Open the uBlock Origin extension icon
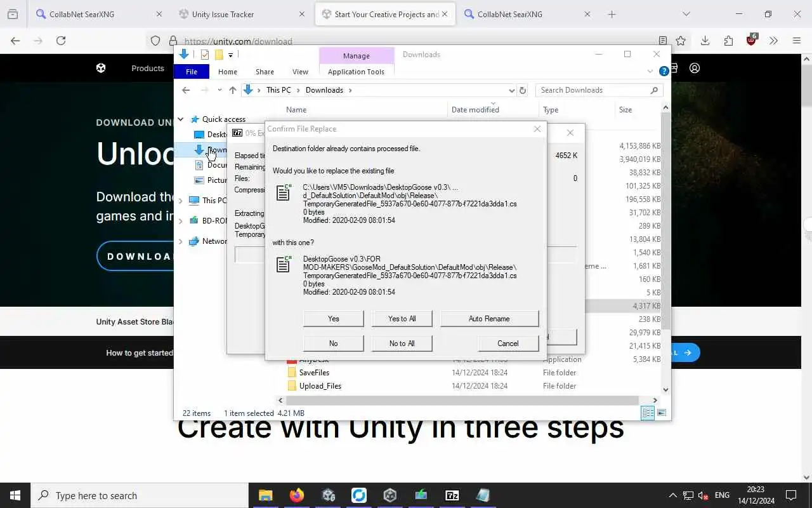 752,40
